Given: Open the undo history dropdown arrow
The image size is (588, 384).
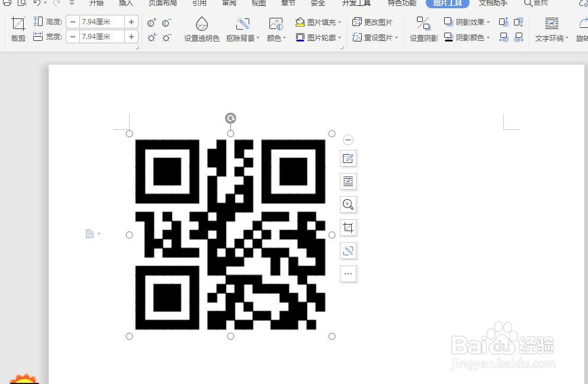Looking at the screenshot, I should (x=46, y=3).
